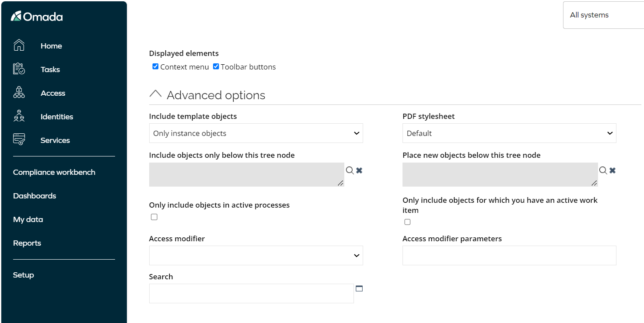Click the Identities people icon
644x323 pixels.
click(x=19, y=116)
